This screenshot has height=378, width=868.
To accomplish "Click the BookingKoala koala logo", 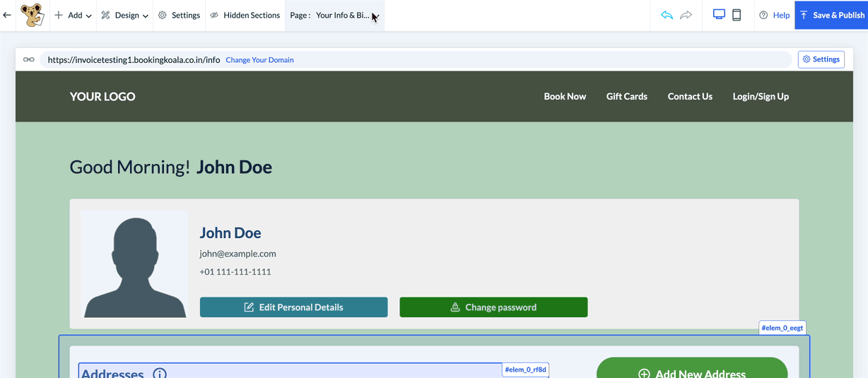I will coord(32,15).
